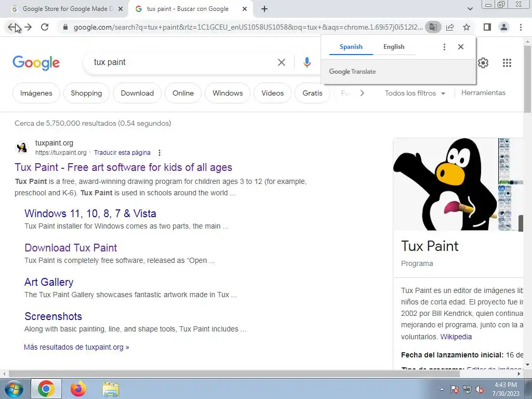Close the Google Translate popup
This screenshot has width=532, height=399.
(x=460, y=47)
